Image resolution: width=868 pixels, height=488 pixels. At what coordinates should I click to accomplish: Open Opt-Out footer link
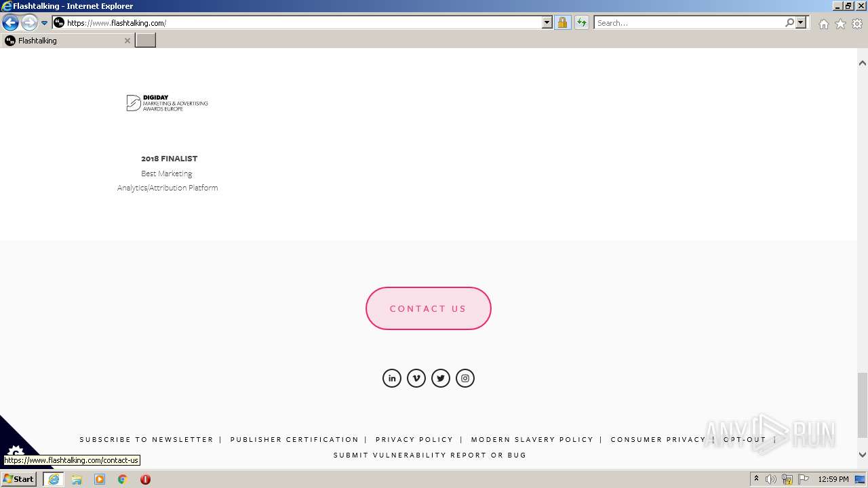click(745, 440)
